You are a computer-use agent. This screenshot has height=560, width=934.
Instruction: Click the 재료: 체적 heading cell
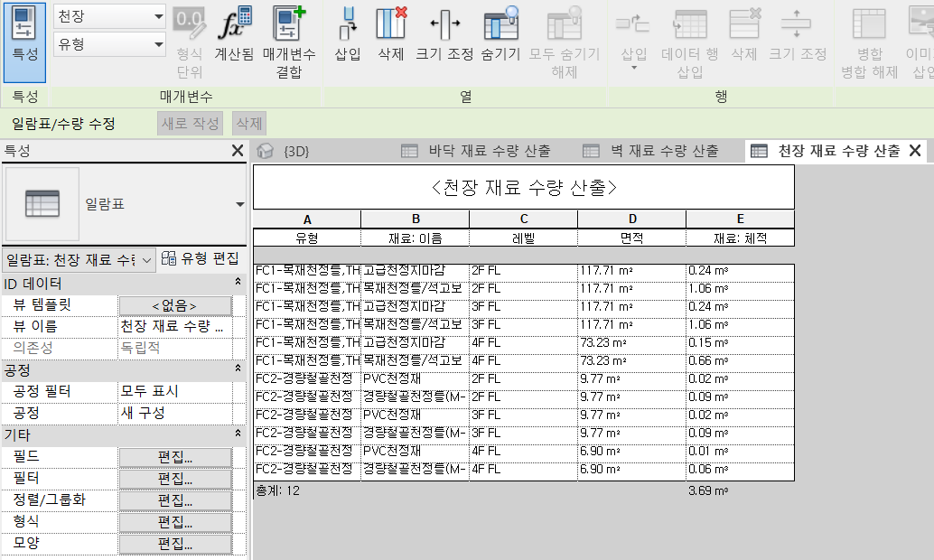coord(741,238)
